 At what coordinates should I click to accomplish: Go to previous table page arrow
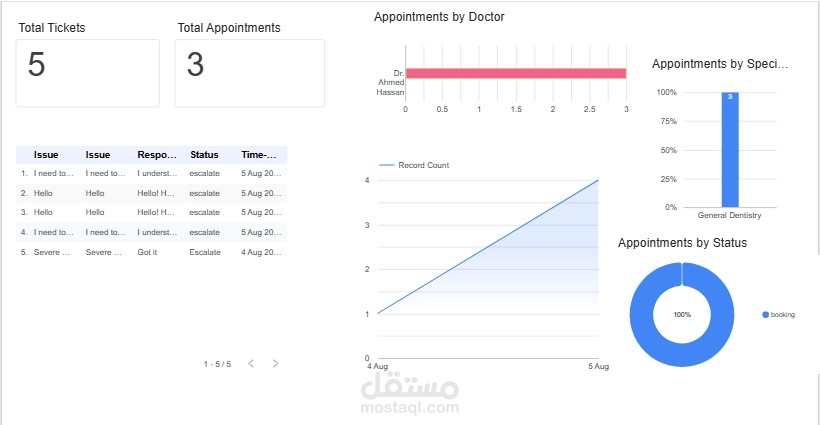point(251,363)
